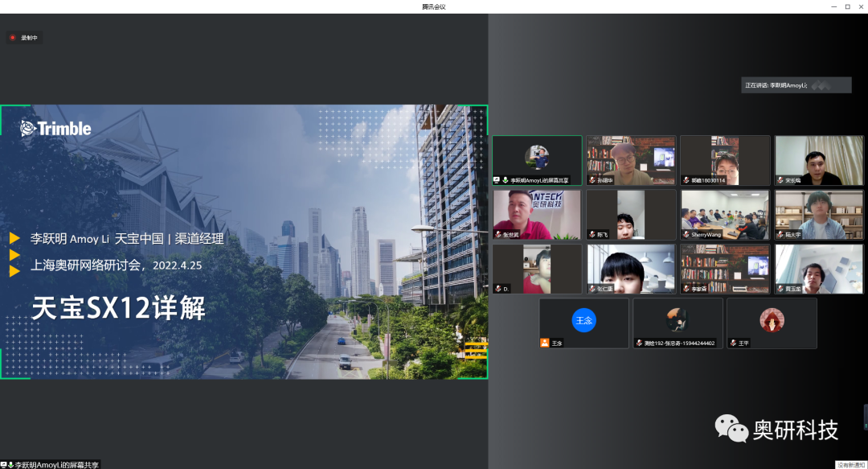Click the blue 王念 avatar circle
The width and height of the screenshot is (868, 469).
[x=584, y=320]
